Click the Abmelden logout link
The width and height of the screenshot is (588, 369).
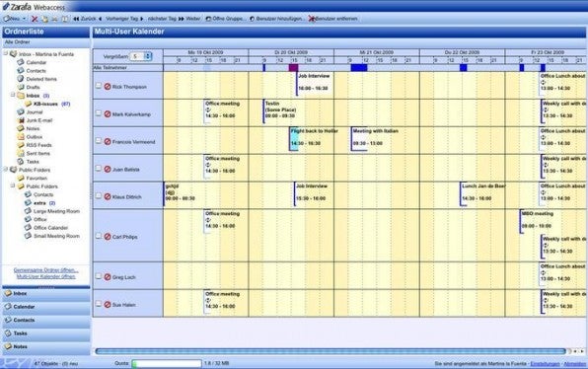[575, 364]
